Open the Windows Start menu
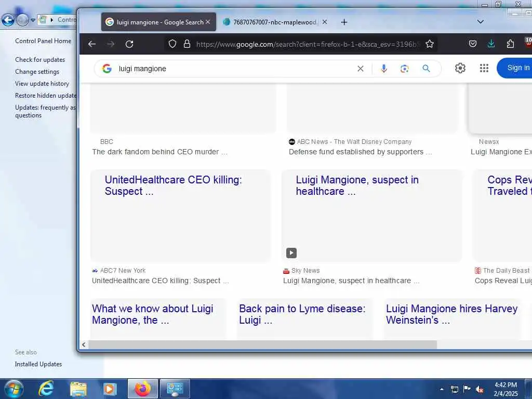Image resolution: width=532 pixels, height=399 pixels. 13,389
